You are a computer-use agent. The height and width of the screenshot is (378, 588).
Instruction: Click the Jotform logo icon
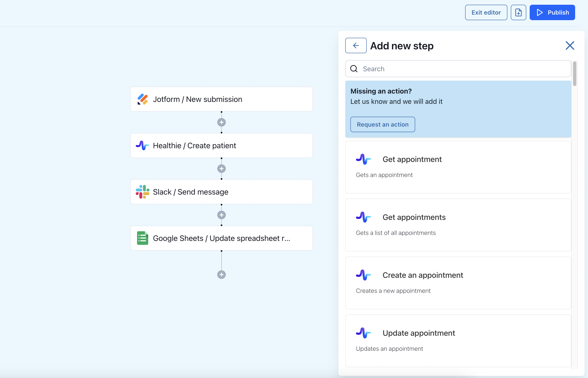[x=143, y=99]
